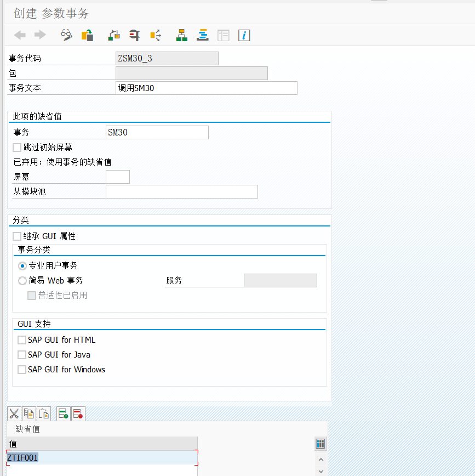Viewport: 475px width, 476px height.
Task: Click the scissors cut icon
Action: coord(14,413)
